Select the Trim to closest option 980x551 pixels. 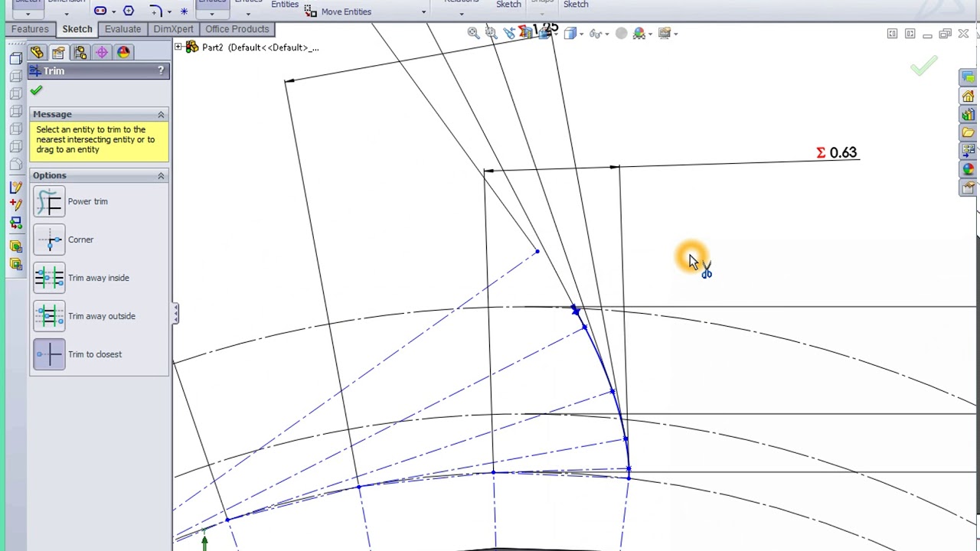49,355
